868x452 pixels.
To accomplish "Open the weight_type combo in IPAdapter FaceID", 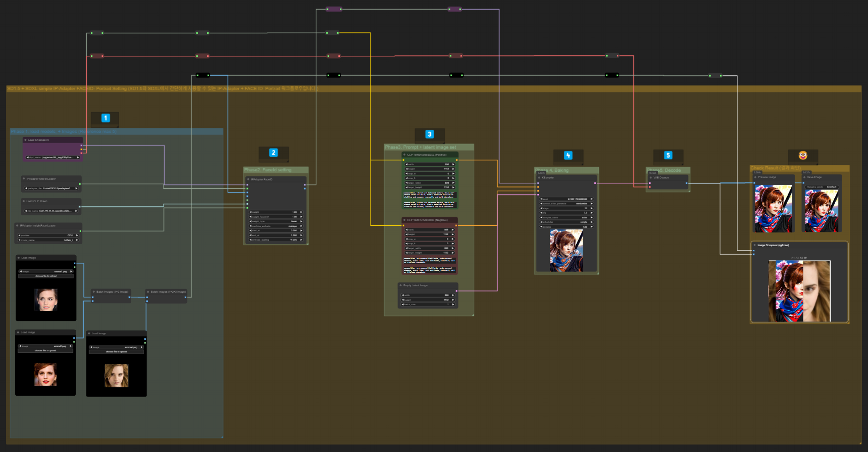I will pos(276,222).
